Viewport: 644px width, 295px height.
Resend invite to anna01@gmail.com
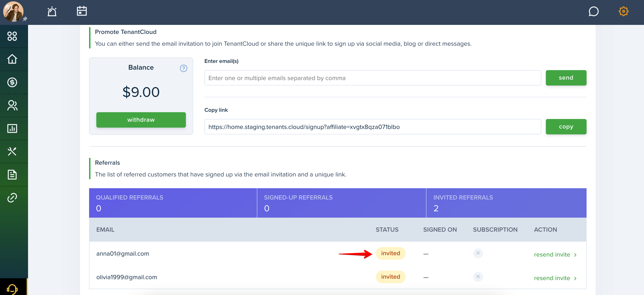(x=555, y=255)
